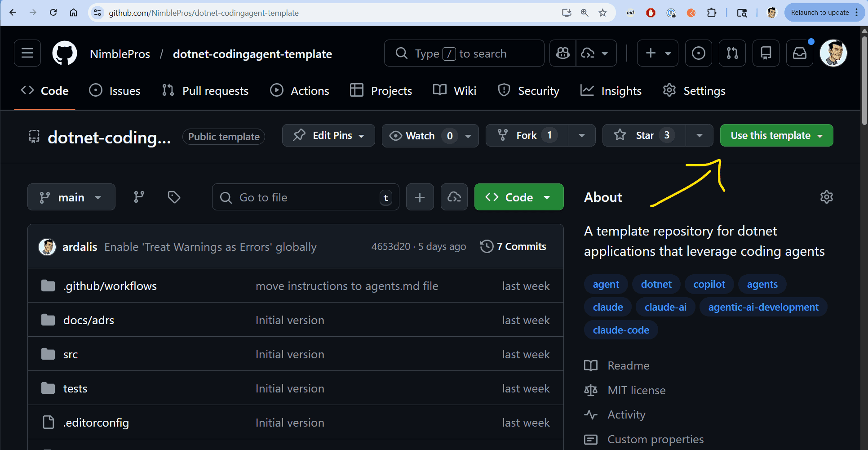Check the notifications inbox icon
This screenshot has height=450, width=868.
pos(799,53)
